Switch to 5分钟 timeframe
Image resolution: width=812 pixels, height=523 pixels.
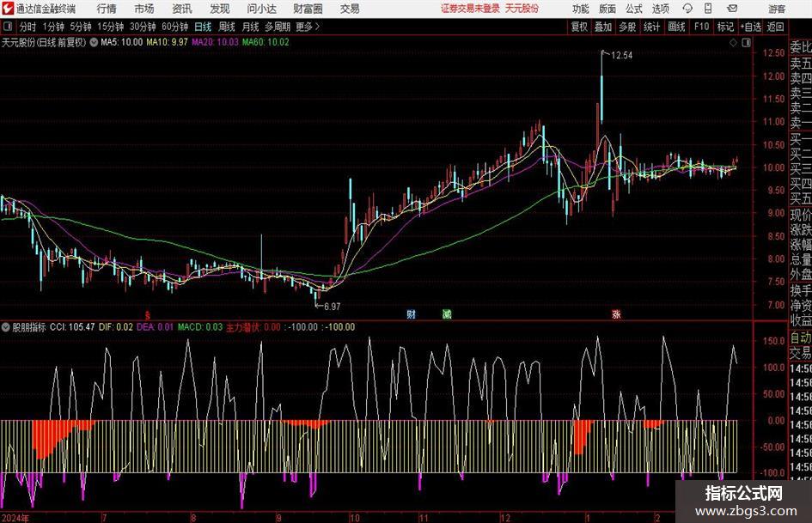tap(81, 27)
